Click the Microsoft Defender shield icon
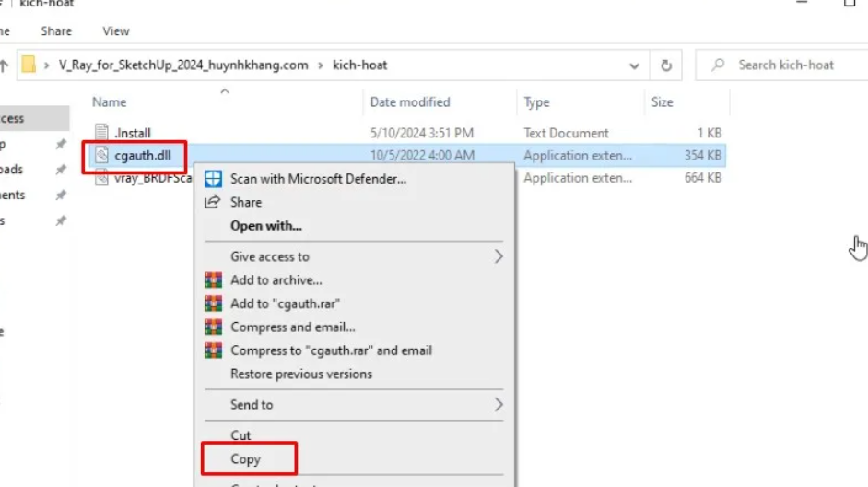This screenshot has width=868, height=487. coord(214,178)
